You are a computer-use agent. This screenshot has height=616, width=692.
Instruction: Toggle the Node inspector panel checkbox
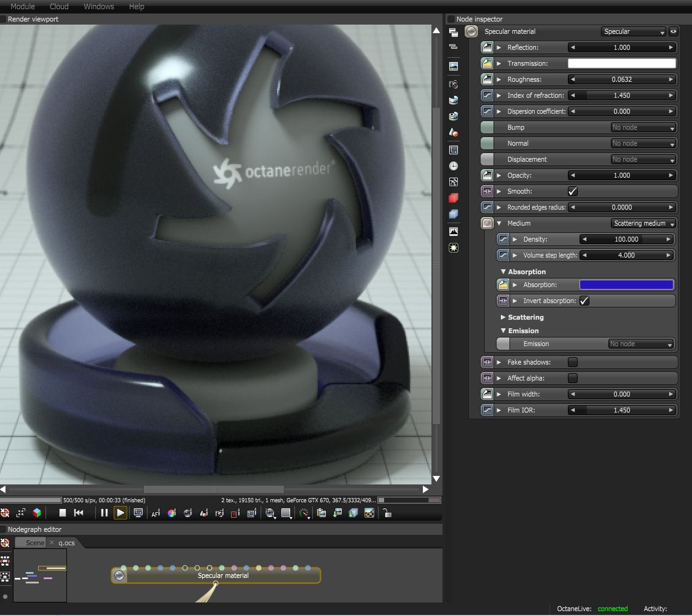[450, 19]
